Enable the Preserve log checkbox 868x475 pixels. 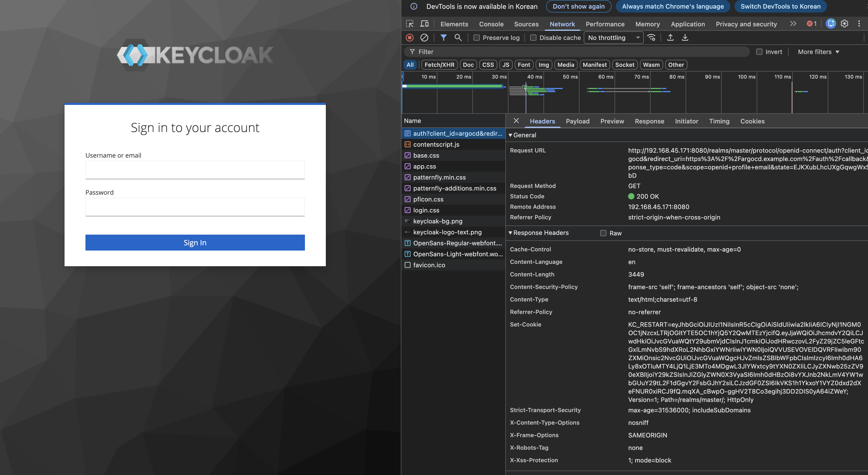[x=476, y=38]
